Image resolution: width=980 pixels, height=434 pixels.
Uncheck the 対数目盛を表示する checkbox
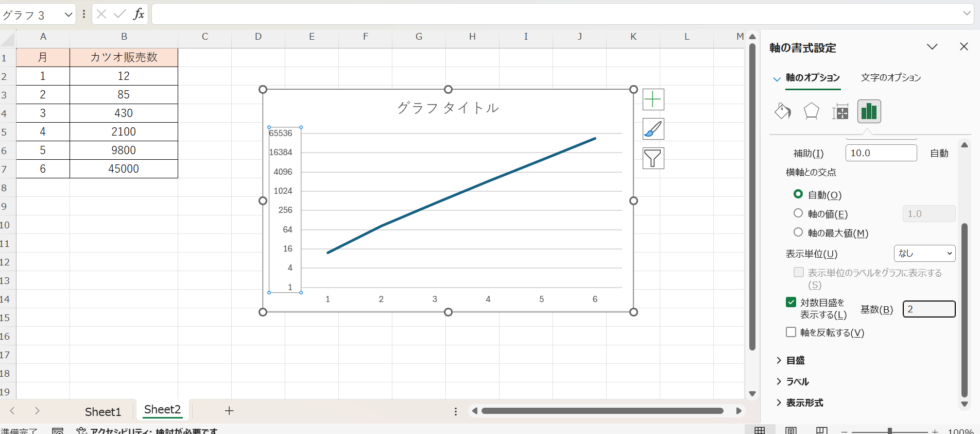791,303
